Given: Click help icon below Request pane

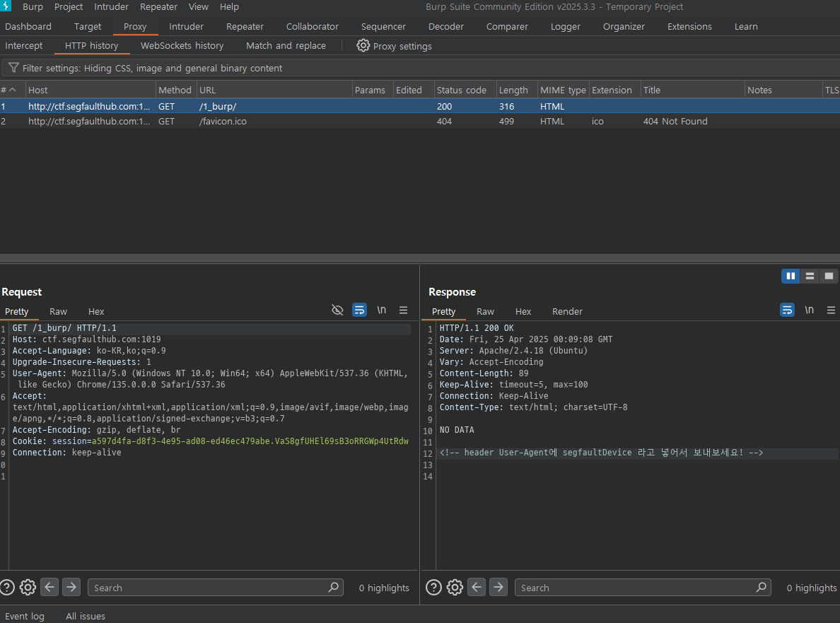Looking at the screenshot, I should [x=7, y=587].
